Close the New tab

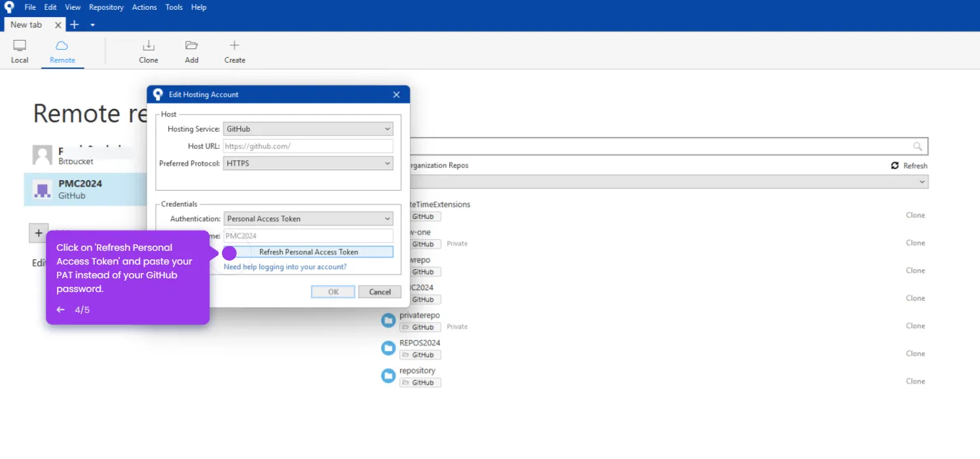pyautogui.click(x=58, y=25)
